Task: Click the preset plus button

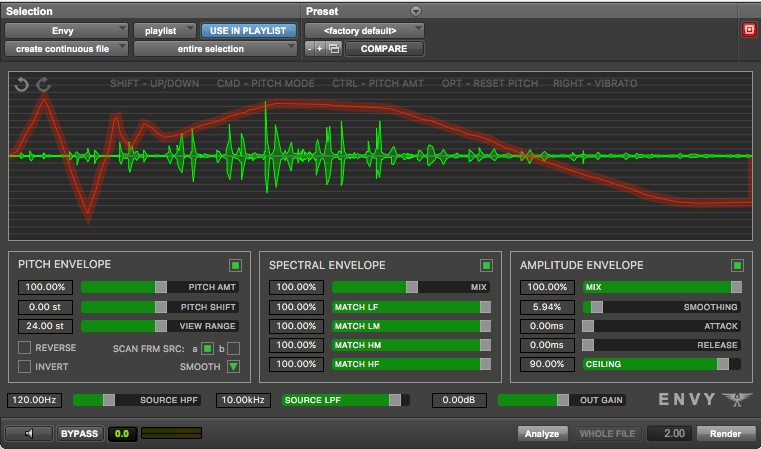Action: (x=320, y=49)
